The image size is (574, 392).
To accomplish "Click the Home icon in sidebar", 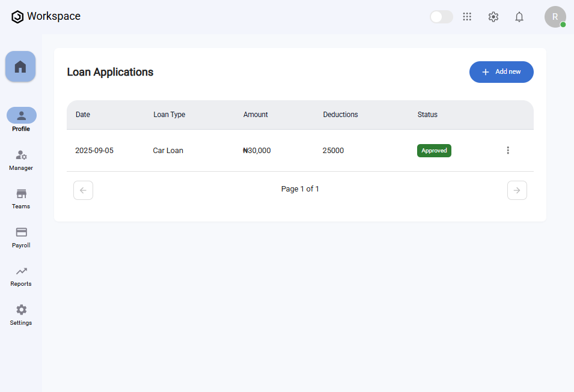I will (20, 67).
